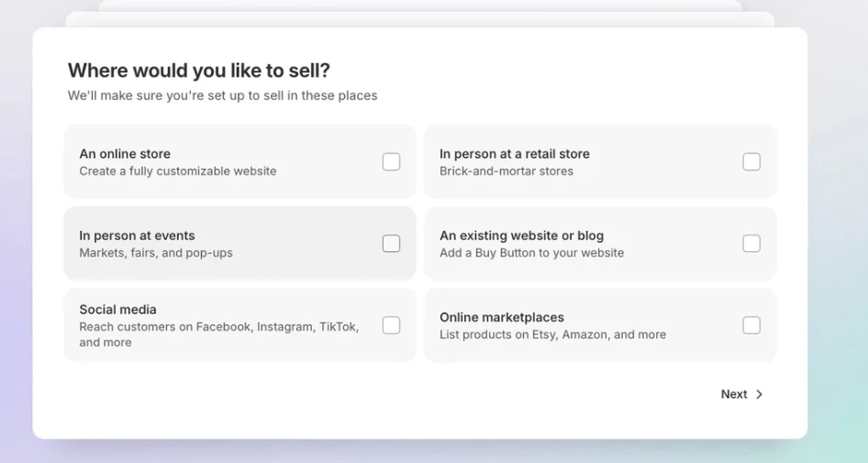Image resolution: width=868 pixels, height=463 pixels.
Task: Enable the Social media checkbox
Action: click(391, 325)
